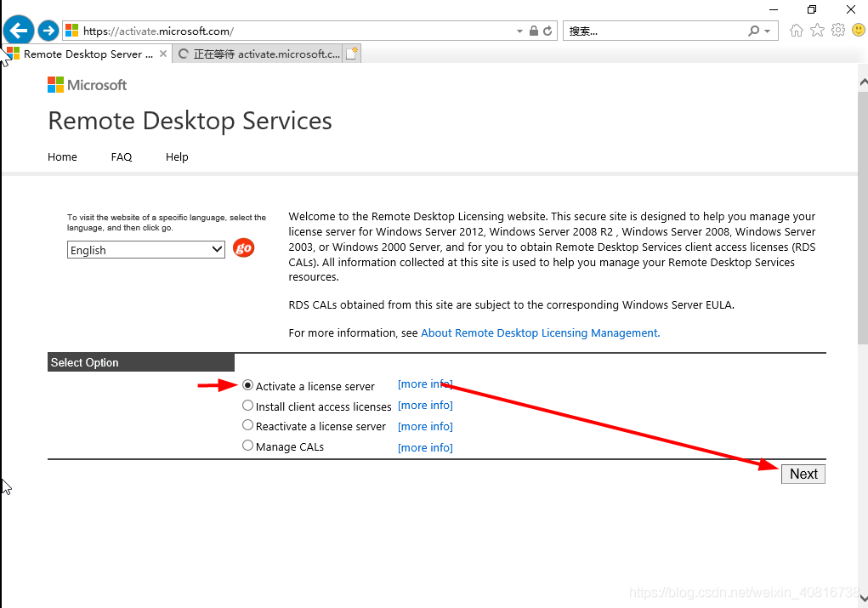The width and height of the screenshot is (868, 608).
Task: Refresh the page with the reload icon
Action: pyautogui.click(x=548, y=31)
